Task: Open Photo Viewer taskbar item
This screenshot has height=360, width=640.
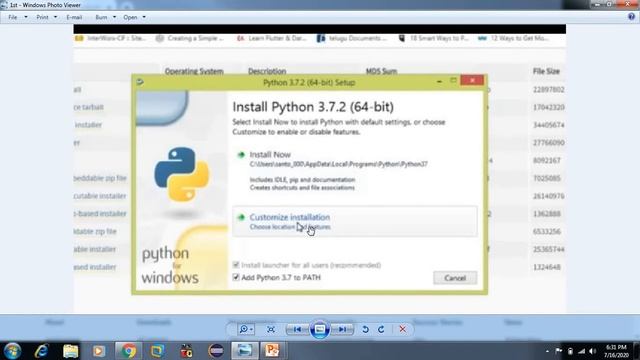Action: (244, 351)
